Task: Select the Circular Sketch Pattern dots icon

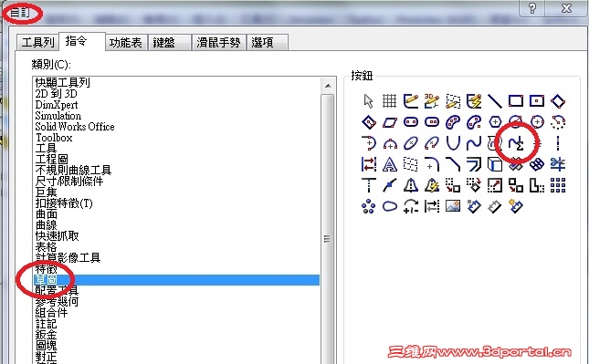Action: click(x=369, y=206)
